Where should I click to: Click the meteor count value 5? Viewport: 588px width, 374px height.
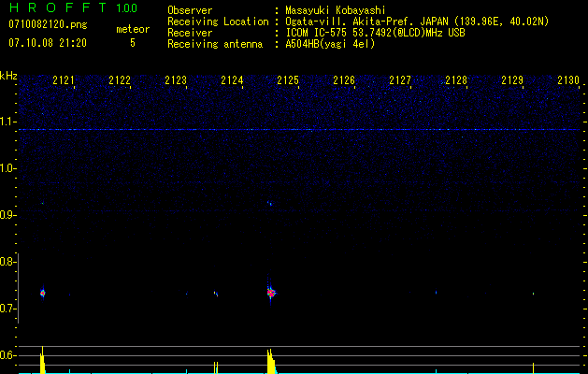tap(133, 43)
